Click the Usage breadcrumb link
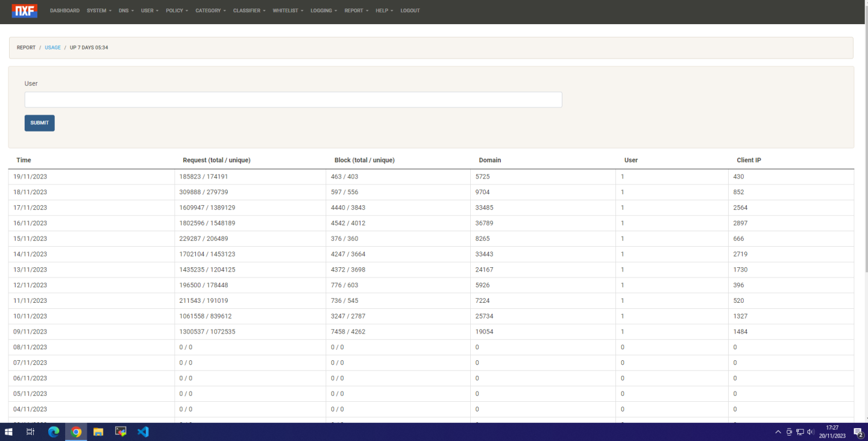This screenshot has width=868, height=441. 52,48
